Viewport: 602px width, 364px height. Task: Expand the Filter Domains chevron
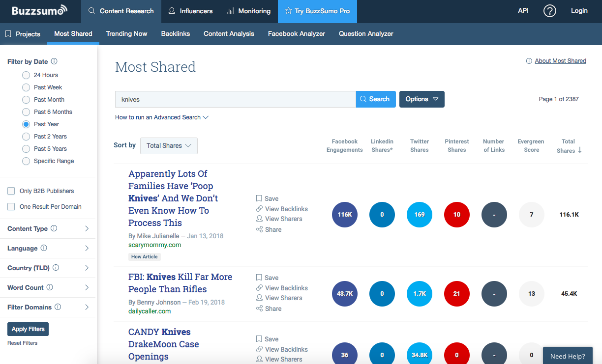coord(87,307)
